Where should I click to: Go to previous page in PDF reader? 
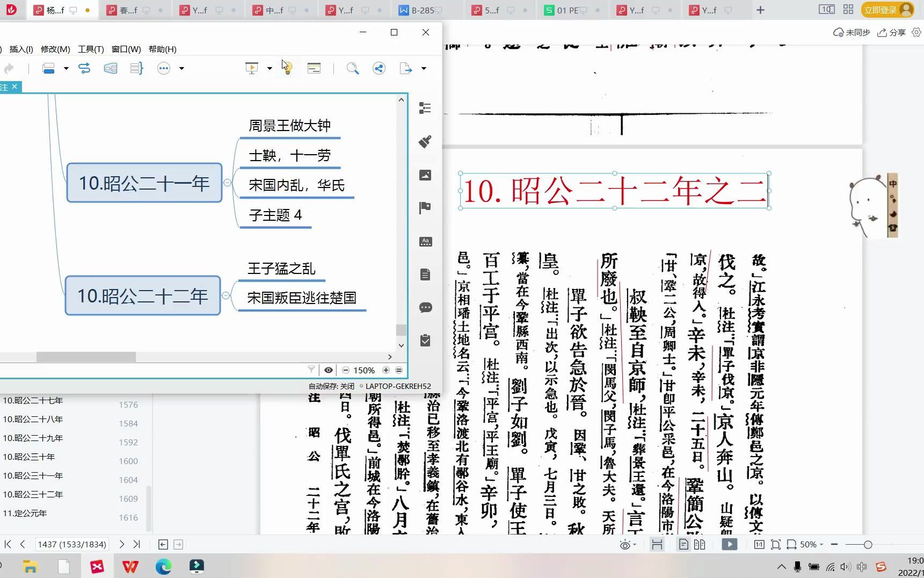pyautogui.click(x=23, y=544)
